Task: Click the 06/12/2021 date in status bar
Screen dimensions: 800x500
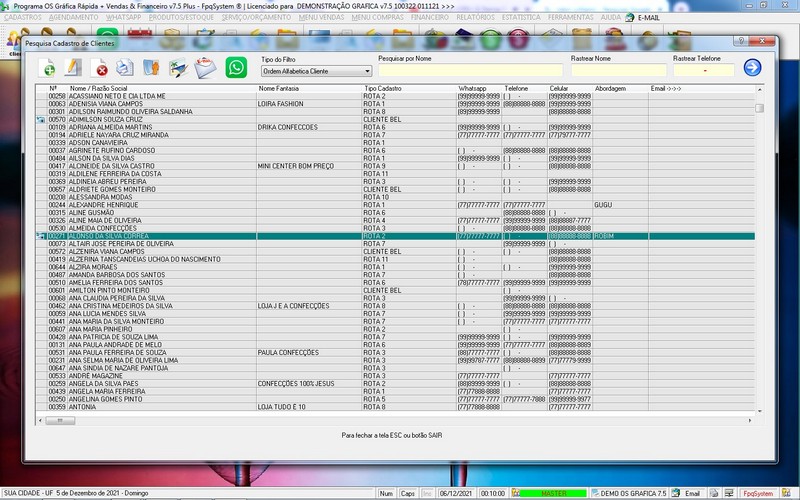Action: click(x=457, y=493)
